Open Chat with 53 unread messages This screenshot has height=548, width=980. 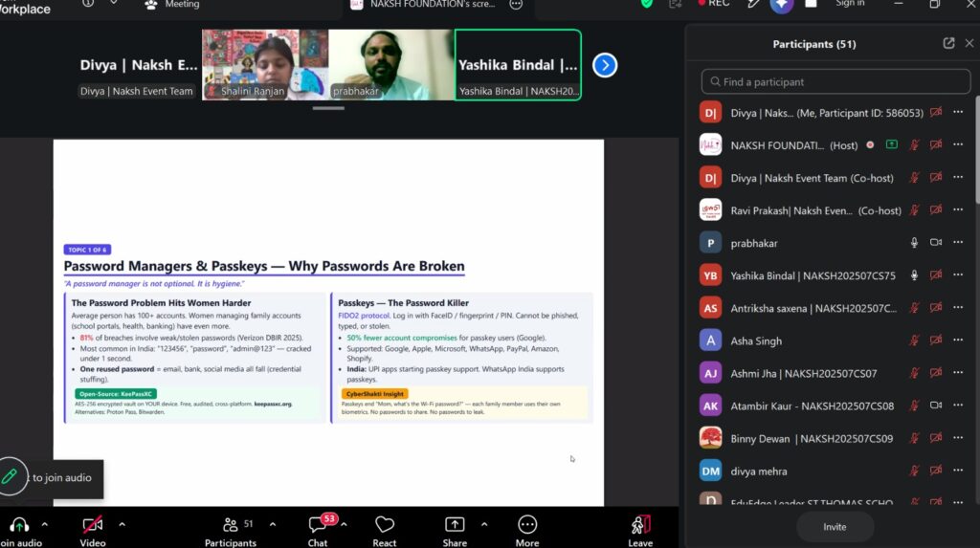point(318,532)
